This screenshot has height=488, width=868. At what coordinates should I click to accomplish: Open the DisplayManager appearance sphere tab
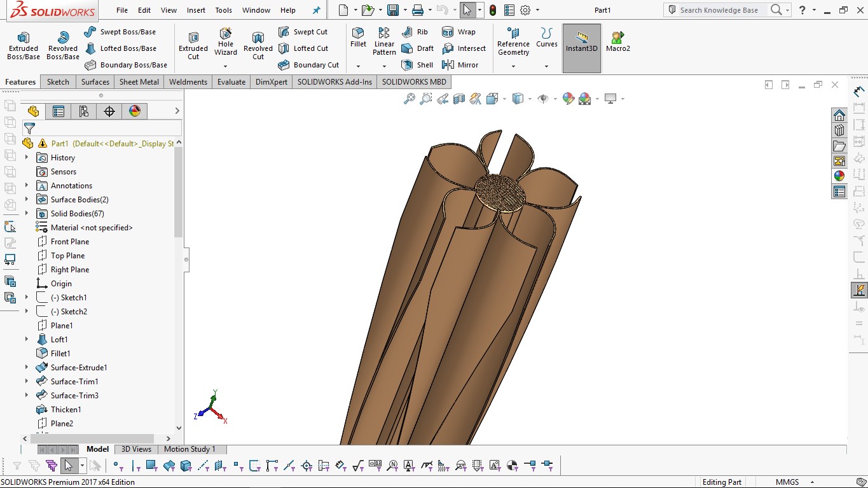click(134, 111)
